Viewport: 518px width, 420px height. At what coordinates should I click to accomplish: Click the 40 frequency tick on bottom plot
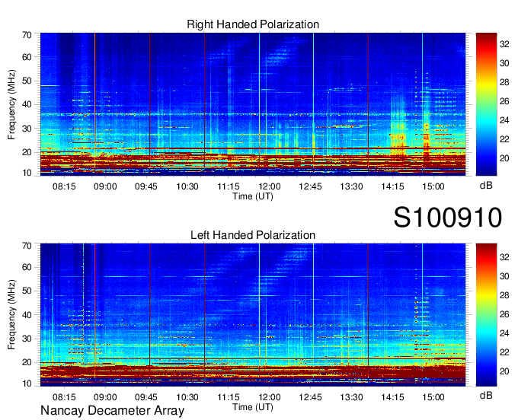pos(27,315)
